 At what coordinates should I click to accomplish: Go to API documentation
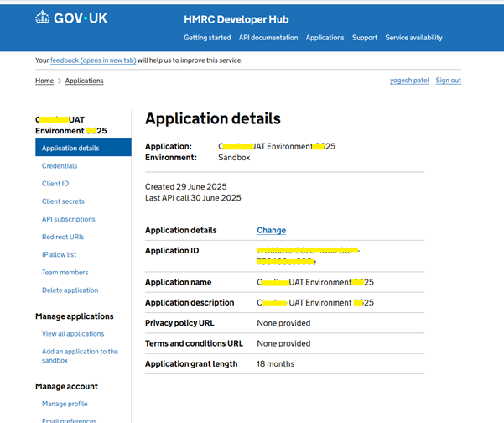(x=268, y=38)
